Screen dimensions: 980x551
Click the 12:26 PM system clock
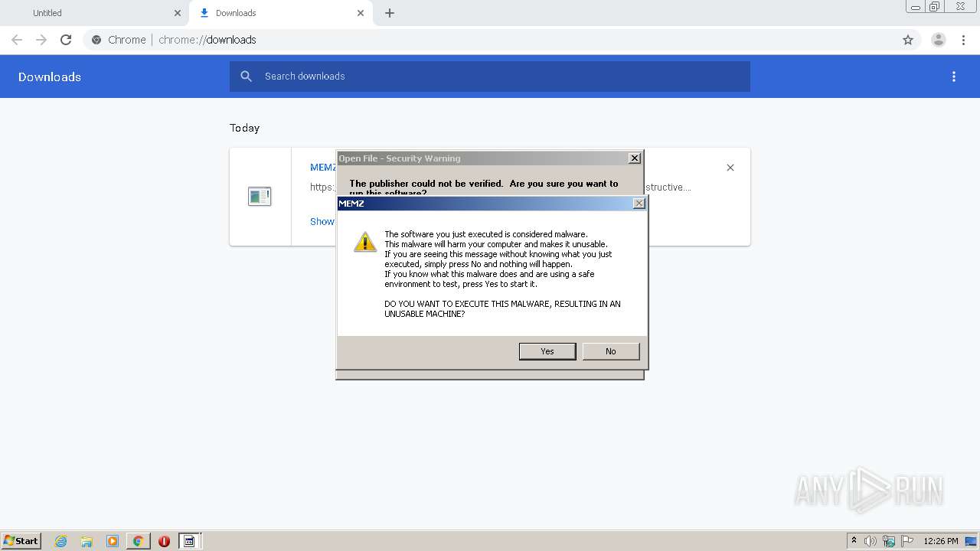pos(941,541)
